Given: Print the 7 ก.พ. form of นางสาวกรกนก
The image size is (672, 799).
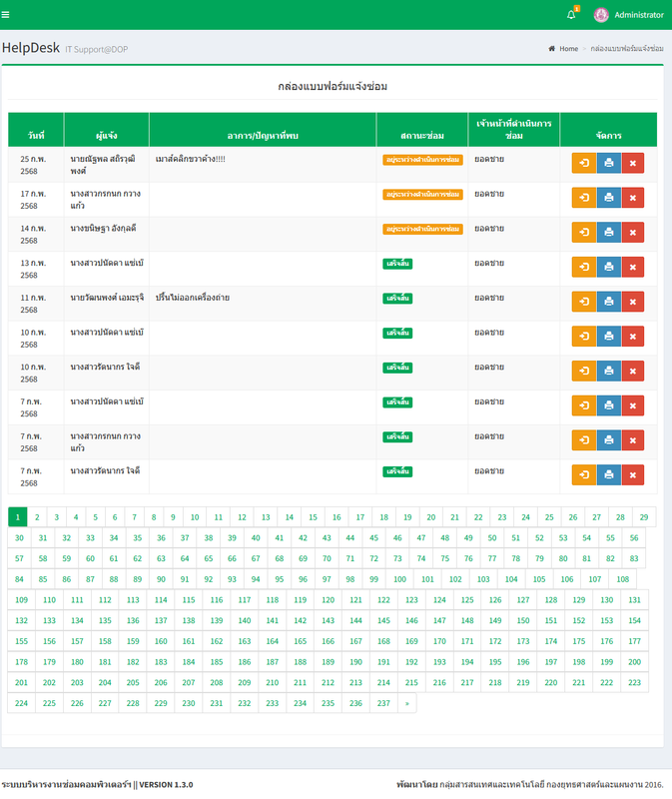Looking at the screenshot, I should [x=609, y=440].
